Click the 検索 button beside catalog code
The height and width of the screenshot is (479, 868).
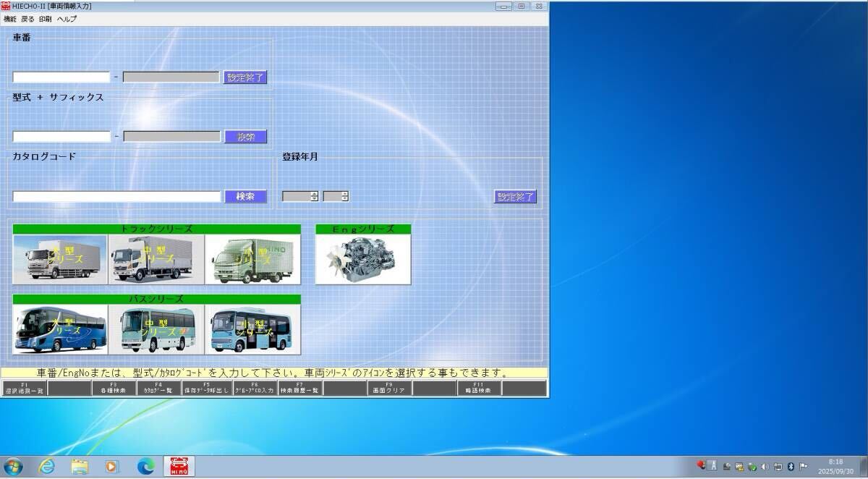[x=246, y=197]
